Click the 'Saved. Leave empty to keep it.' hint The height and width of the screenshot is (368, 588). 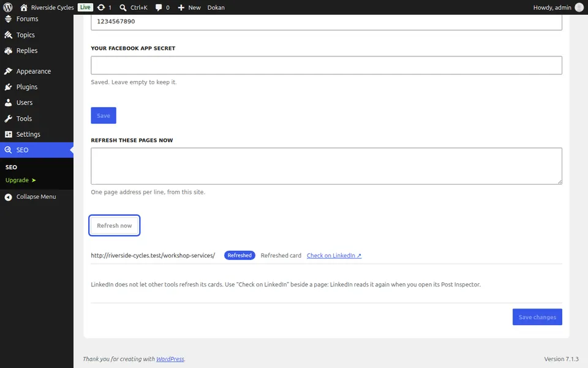tap(134, 82)
